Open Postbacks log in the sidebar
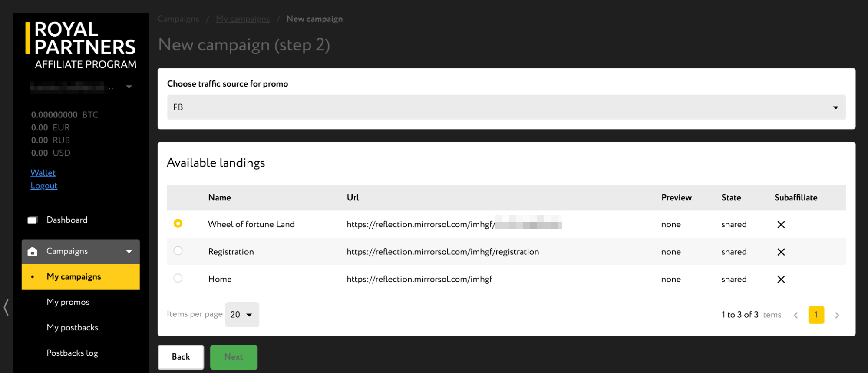Screen dimensions: 868x373 point(73,353)
